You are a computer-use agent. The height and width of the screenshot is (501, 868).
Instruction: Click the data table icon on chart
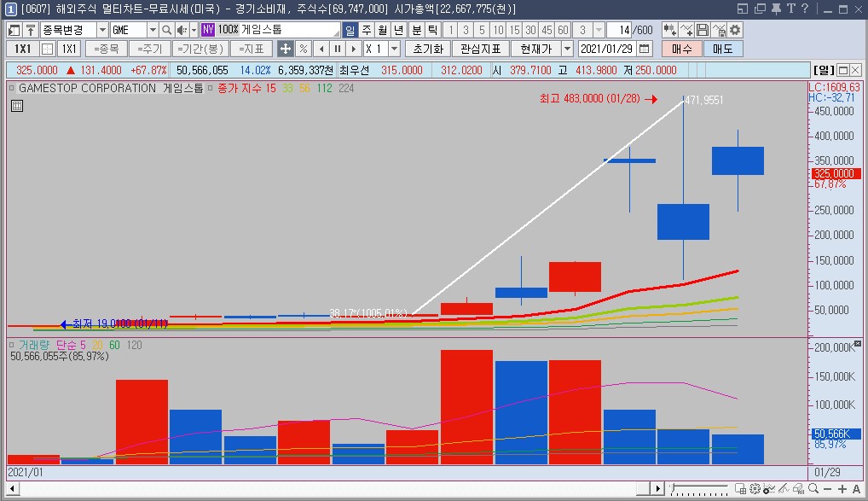[x=17, y=106]
